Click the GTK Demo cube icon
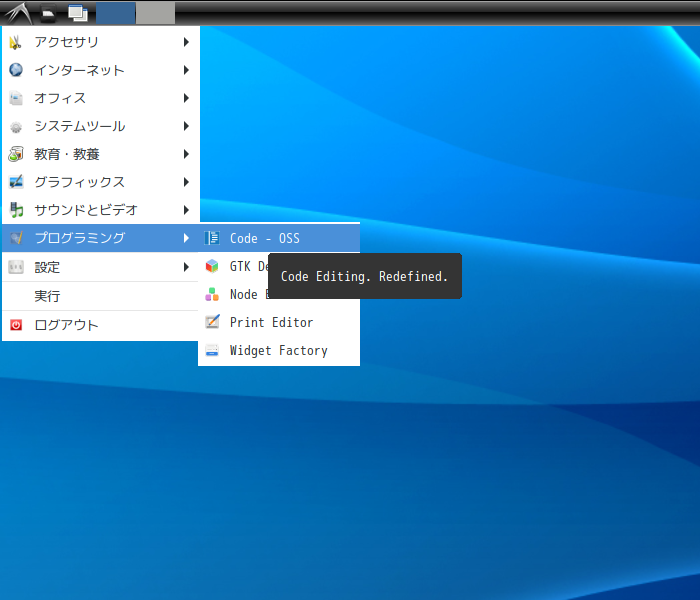Screen dimensions: 700x600 tap(212, 266)
